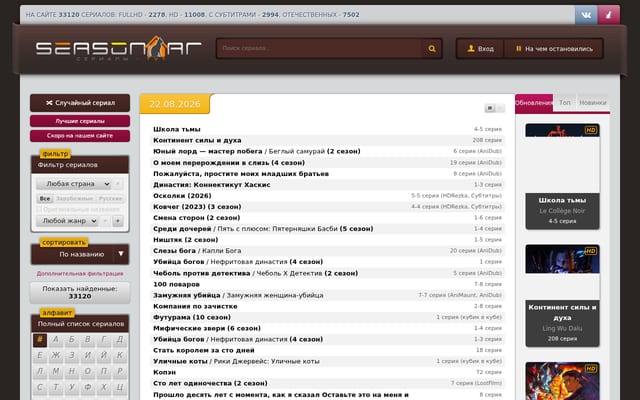The height and width of the screenshot is (400, 640).
Task: Select alphabet letter К
Action: click(x=120, y=356)
